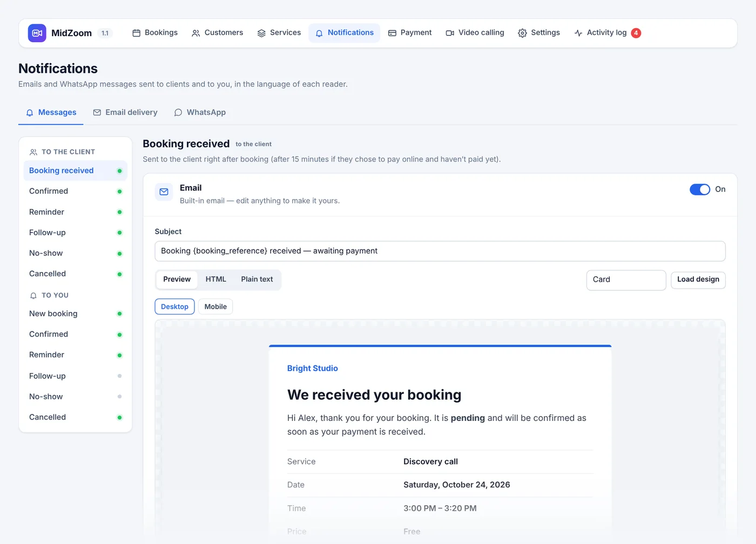Viewport: 756px width, 544px height.
Task: Open the Services menu item
Action: 279,33
